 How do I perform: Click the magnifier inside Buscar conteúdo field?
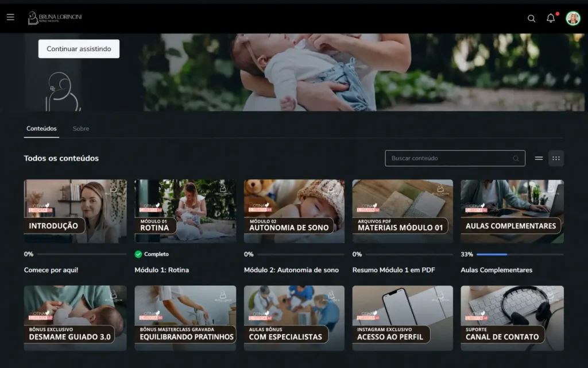[x=516, y=159]
